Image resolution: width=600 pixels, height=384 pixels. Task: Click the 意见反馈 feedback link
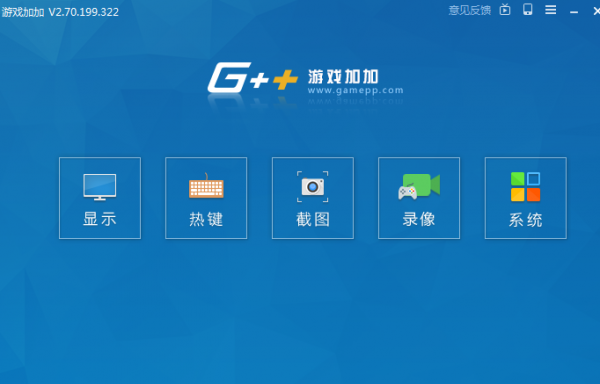coord(470,10)
